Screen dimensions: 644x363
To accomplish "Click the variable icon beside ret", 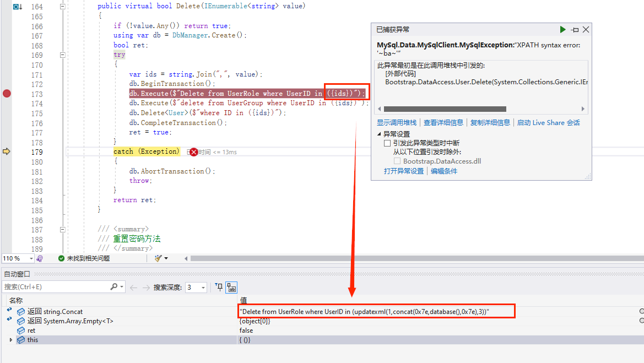I will tap(21, 331).
